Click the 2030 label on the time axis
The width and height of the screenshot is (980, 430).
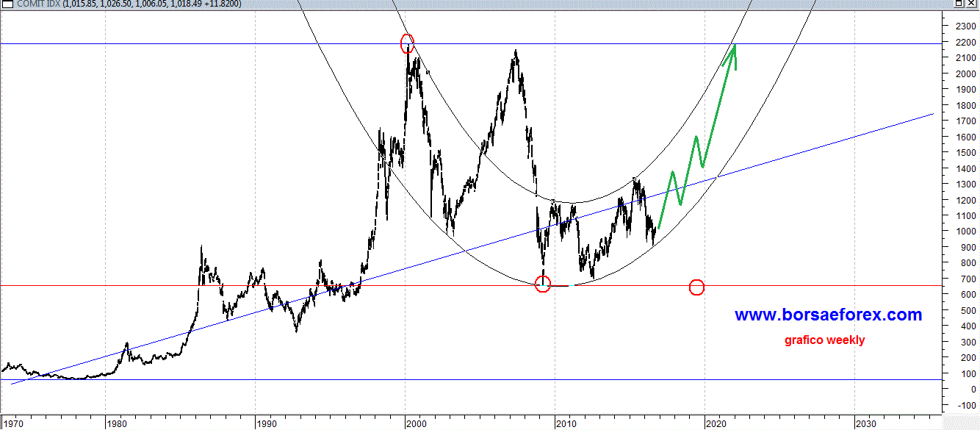click(x=865, y=423)
